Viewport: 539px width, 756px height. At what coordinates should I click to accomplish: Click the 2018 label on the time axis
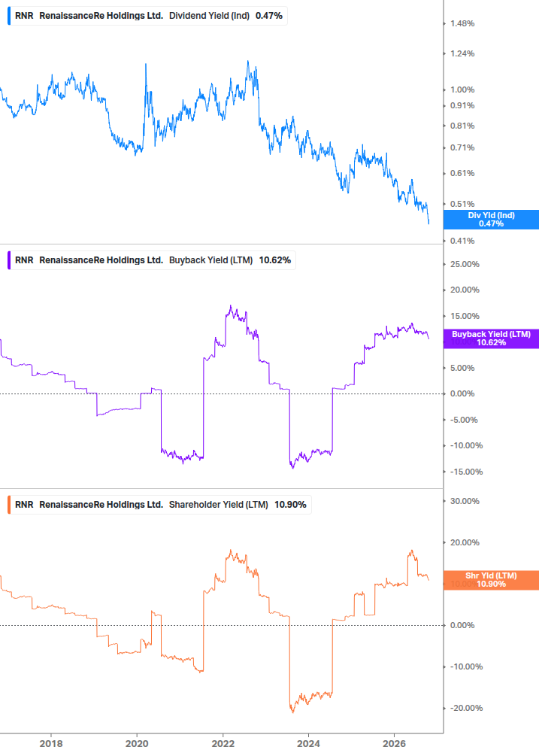click(x=51, y=743)
